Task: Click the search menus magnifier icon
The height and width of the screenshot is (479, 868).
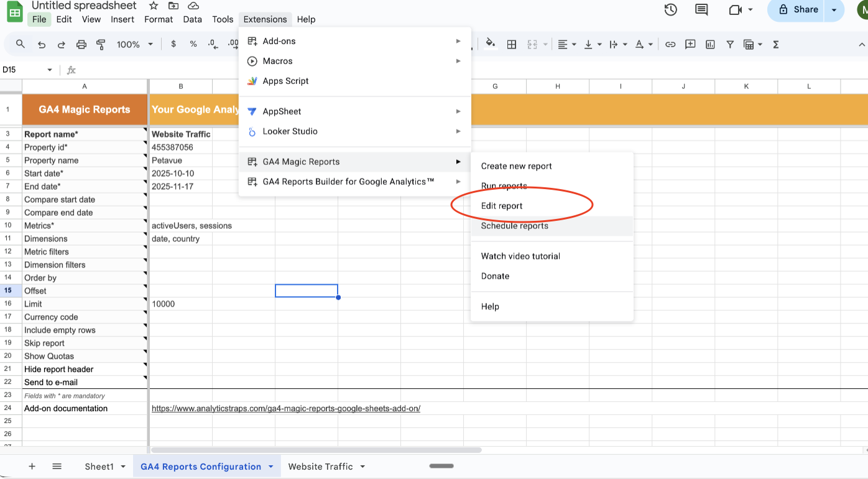Action: tap(21, 44)
